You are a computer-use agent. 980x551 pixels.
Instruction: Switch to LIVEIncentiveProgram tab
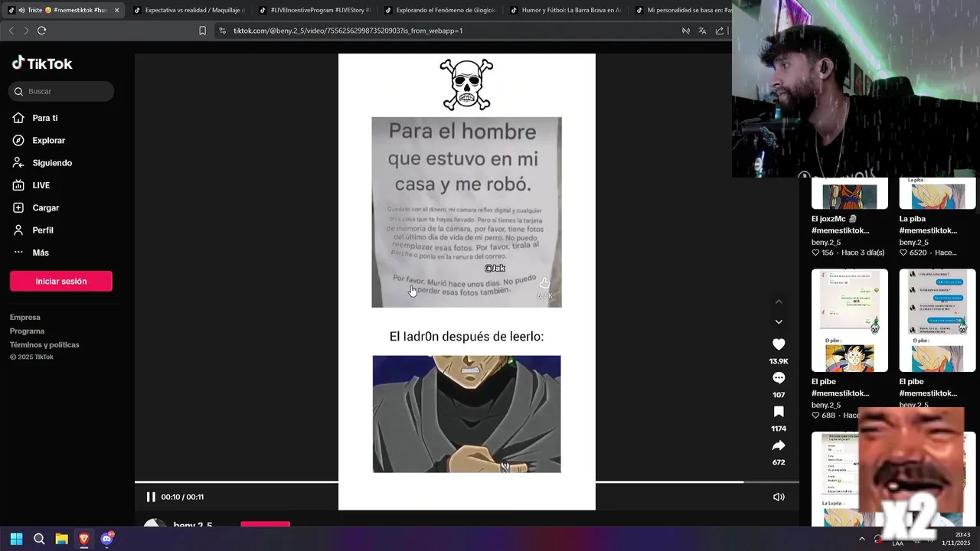click(x=315, y=10)
